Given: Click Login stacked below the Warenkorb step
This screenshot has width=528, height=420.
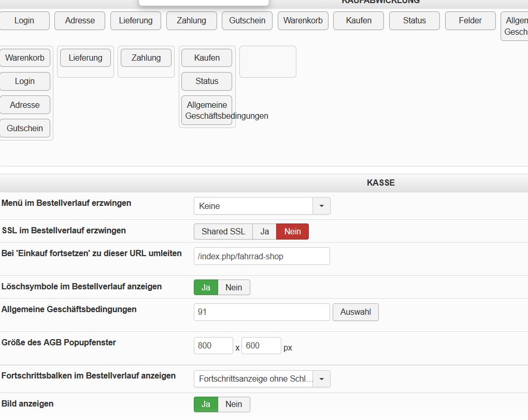Looking at the screenshot, I should pyautogui.click(x=25, y=81).
